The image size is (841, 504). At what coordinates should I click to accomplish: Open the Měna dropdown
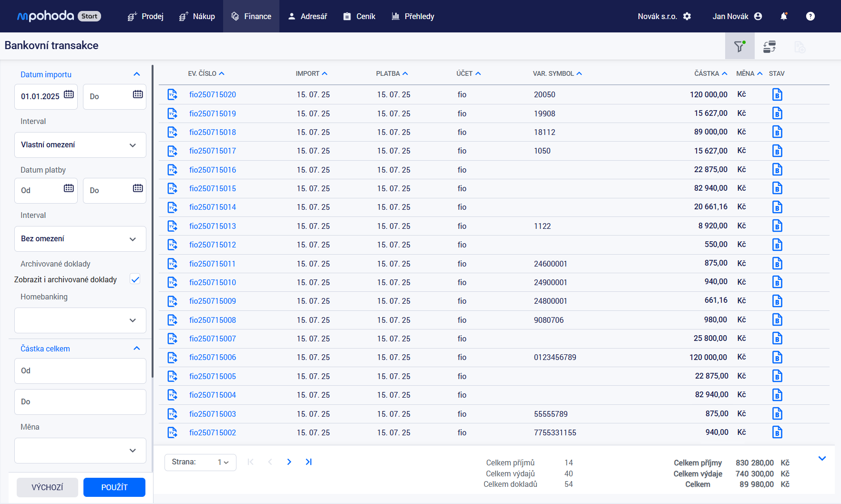pyautogui.click(x=80, y=451)
